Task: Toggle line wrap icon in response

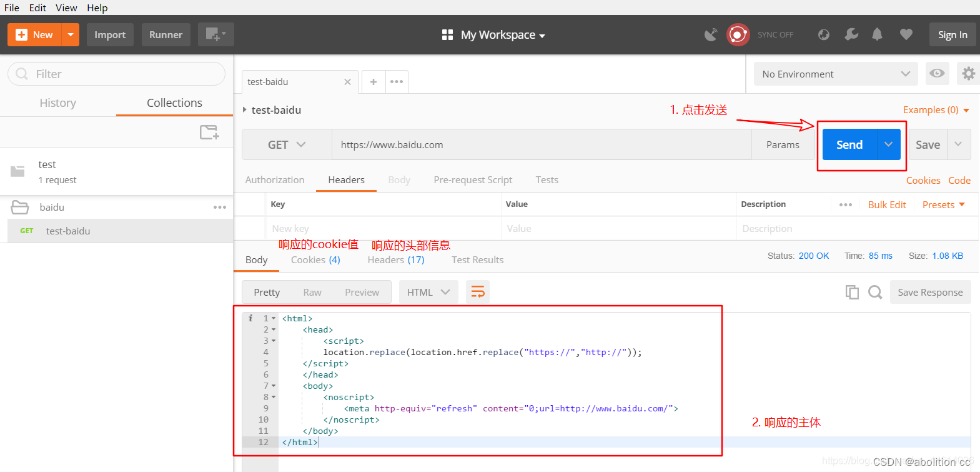Action: coord(478,292)
